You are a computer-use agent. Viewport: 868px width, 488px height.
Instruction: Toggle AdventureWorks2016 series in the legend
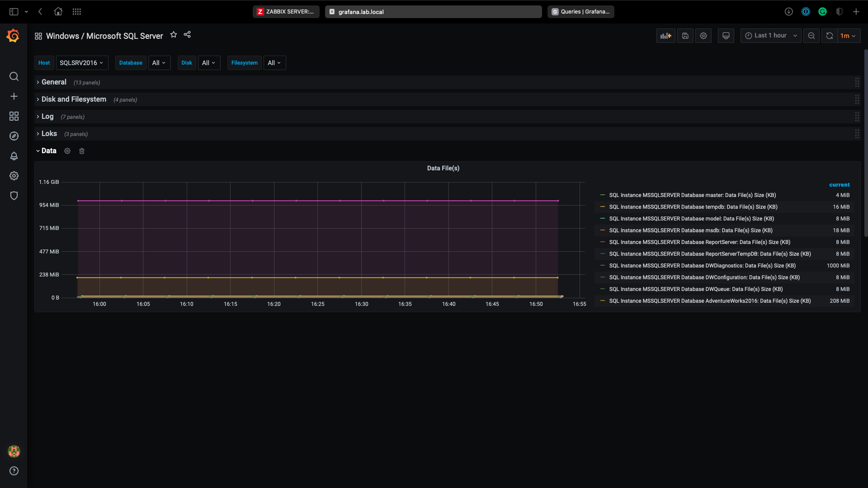(x=710, y=301)
